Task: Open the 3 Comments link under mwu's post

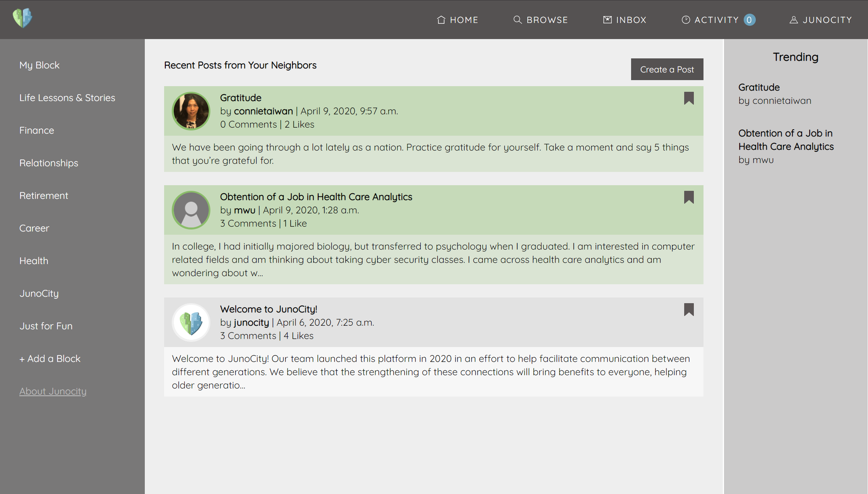Action: point(248,223)
